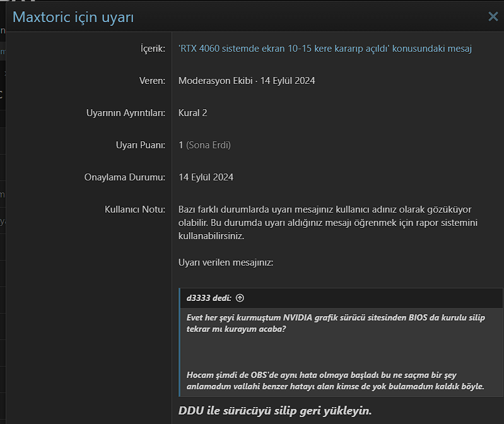Click the 'Uyarının Ayrıntıları:' label
This screenshot has width=504, height=424.
tap(126, 113)
